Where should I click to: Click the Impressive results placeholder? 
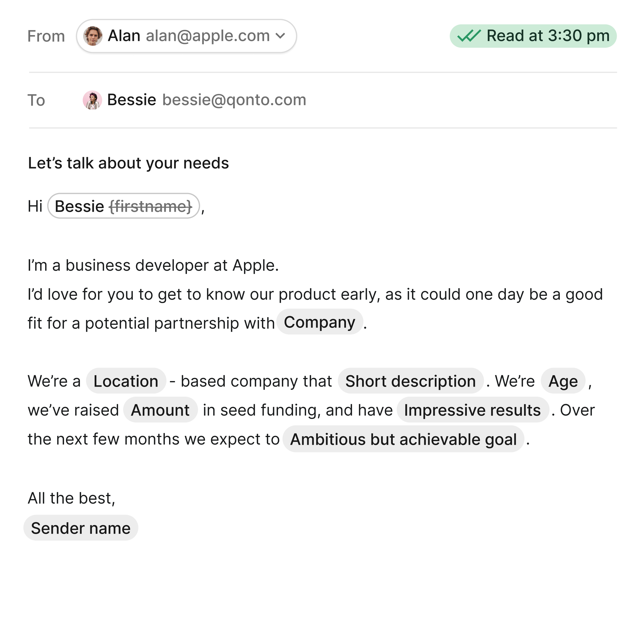[472, 410]
